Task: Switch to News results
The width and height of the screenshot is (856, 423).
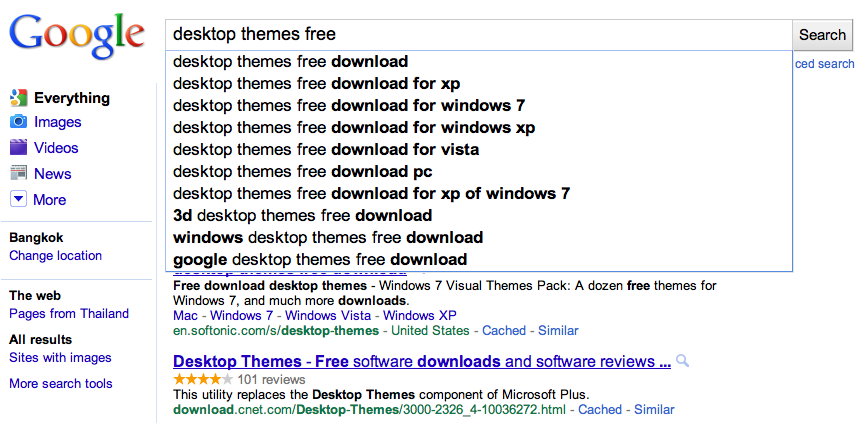Action: [x=52, y=174]
